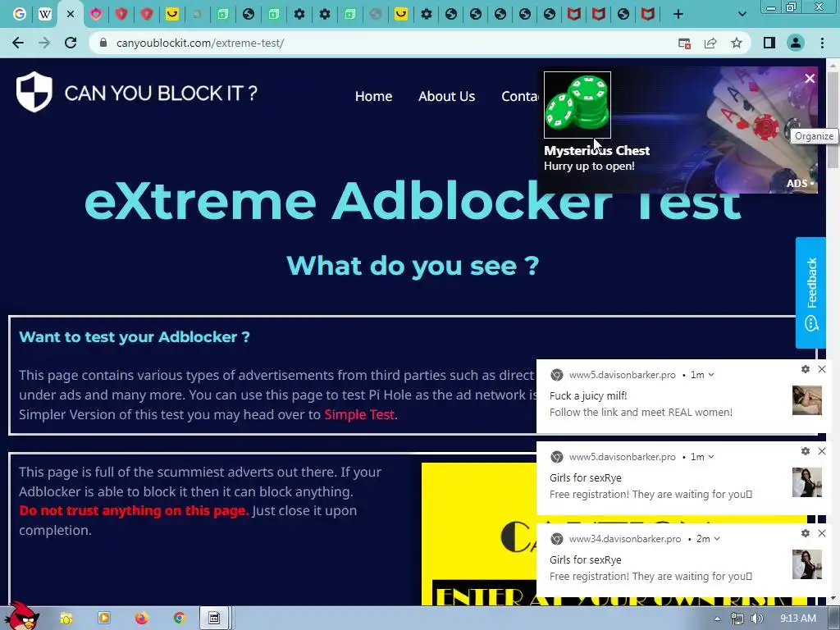Open a new tab with the plus button

click(x=678, y=15)
